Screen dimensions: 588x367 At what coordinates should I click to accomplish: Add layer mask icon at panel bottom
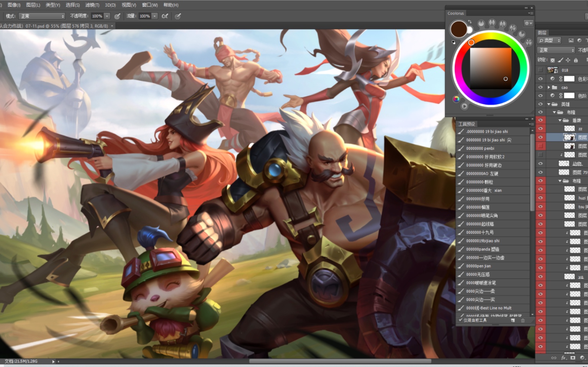coord(573,358)
